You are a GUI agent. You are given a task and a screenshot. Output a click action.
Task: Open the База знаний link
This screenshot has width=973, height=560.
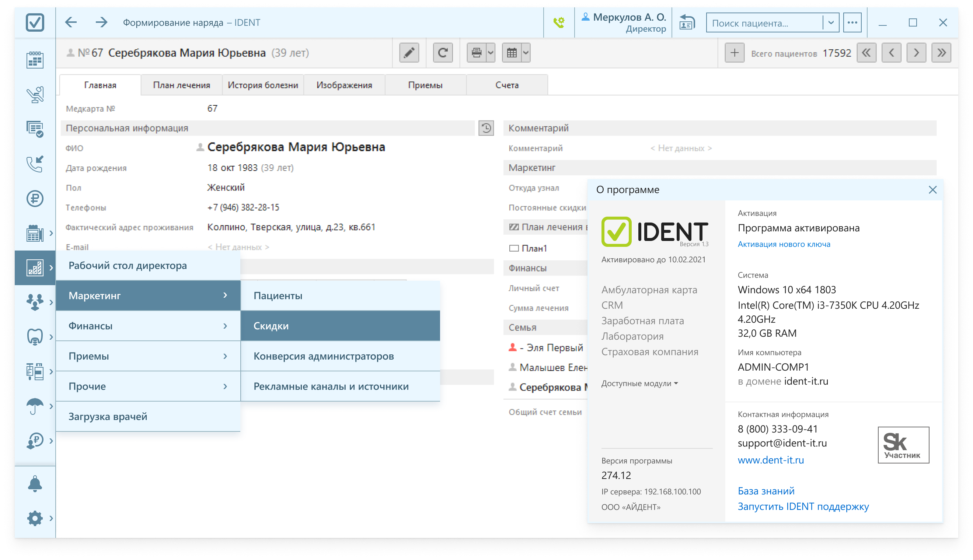coord(766,491)
